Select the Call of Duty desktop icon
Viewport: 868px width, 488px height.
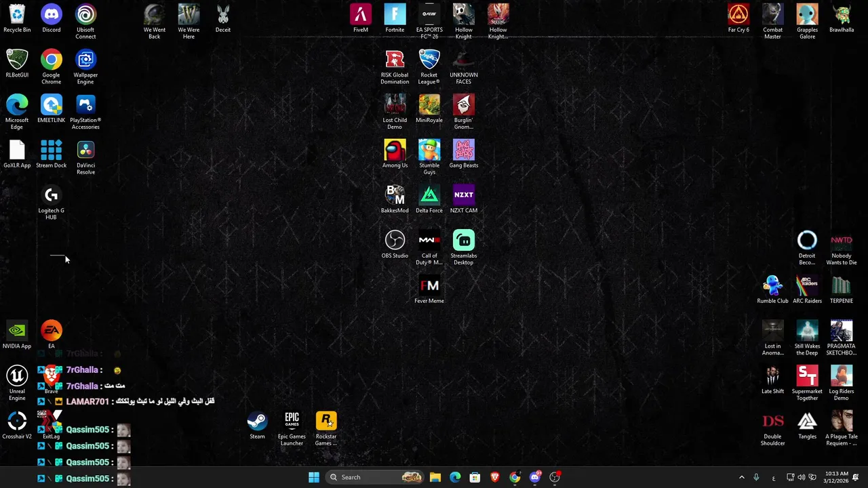(x=429, y=247)
